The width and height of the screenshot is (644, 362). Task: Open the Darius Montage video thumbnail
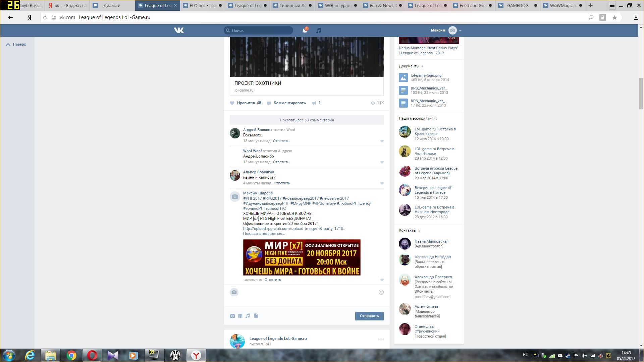pos(429,40)
